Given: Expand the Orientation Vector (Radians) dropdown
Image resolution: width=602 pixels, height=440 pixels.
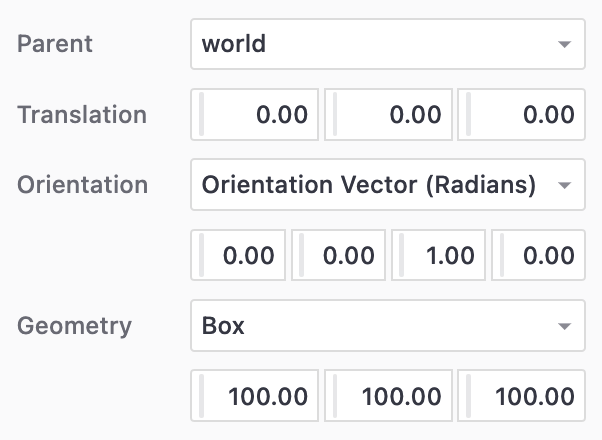Looking at the screenshot, I should click(x=387, y=185).
